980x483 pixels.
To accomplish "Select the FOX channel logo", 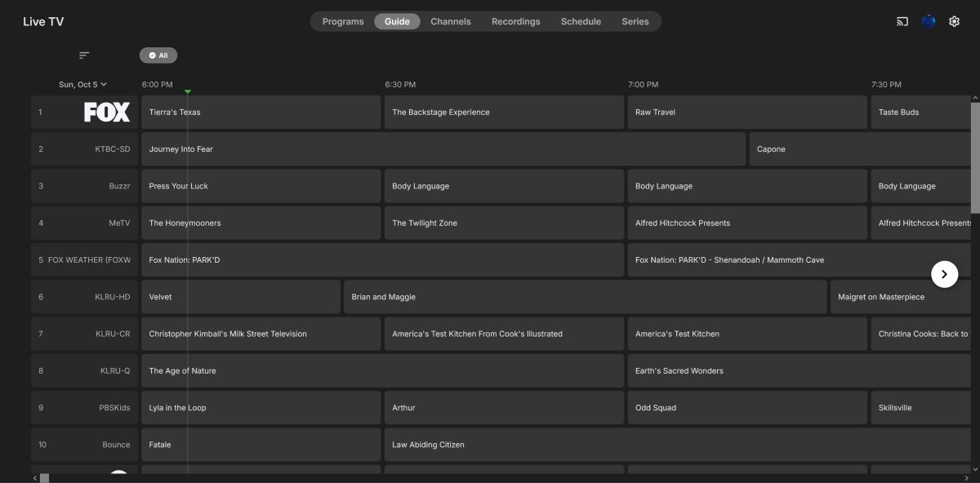I will pos(106,112).
